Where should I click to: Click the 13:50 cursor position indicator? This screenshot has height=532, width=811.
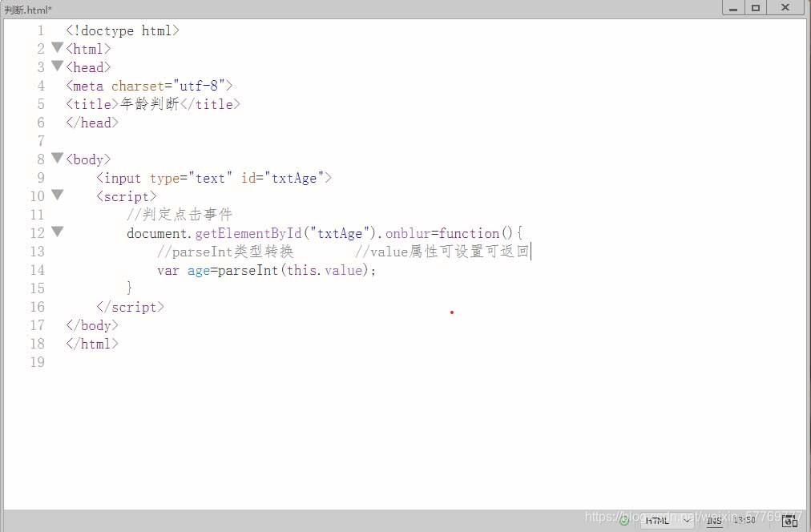[744, 520]
